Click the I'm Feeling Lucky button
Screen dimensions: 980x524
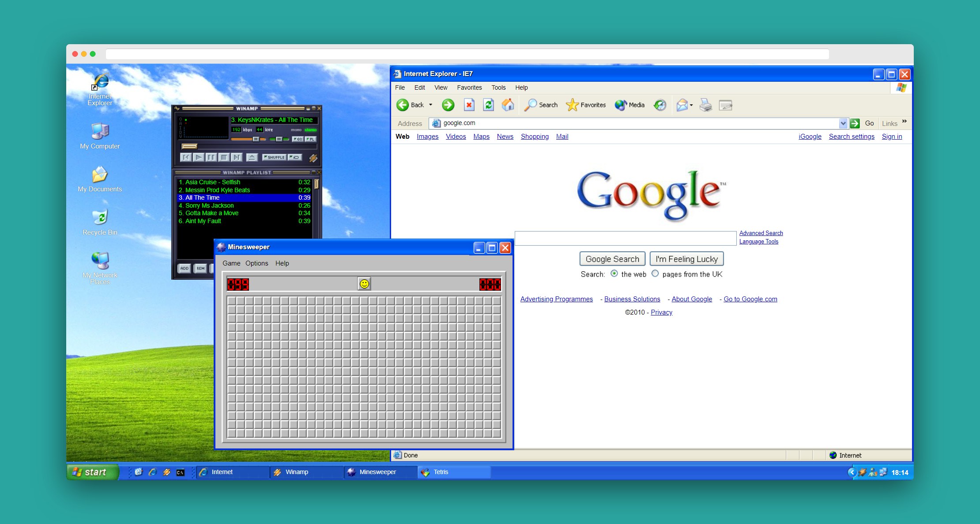[686, 259]
